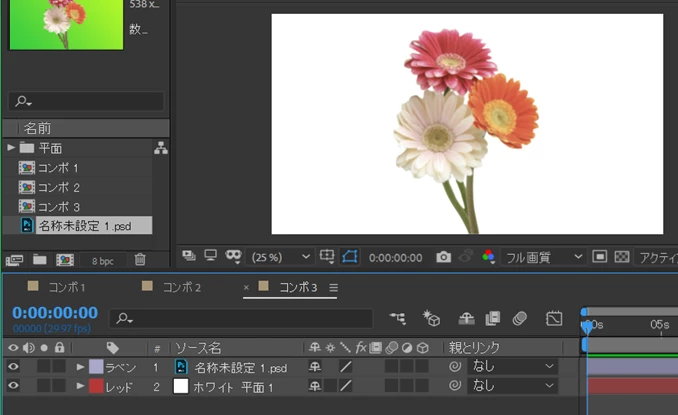Screen dimensions: 678x415
Task: Enable frame blending for the composition
Action: tap(493, 319)
